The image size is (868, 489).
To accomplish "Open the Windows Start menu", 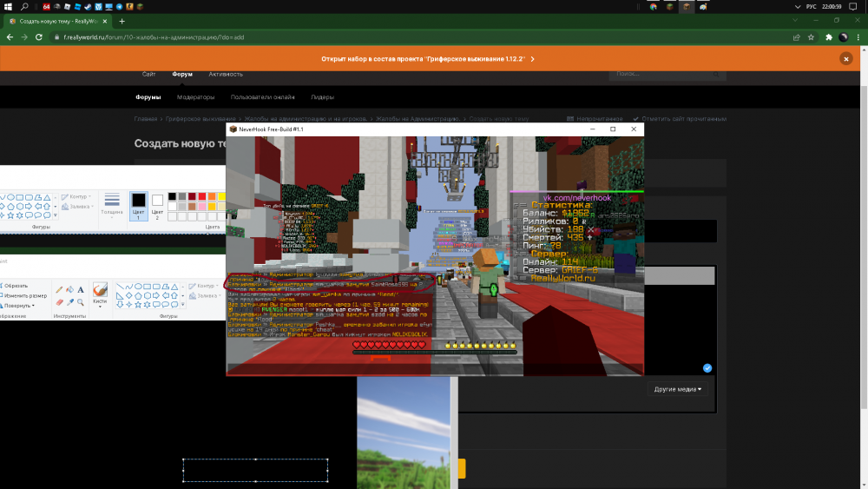I will click(x=8, y=7).
